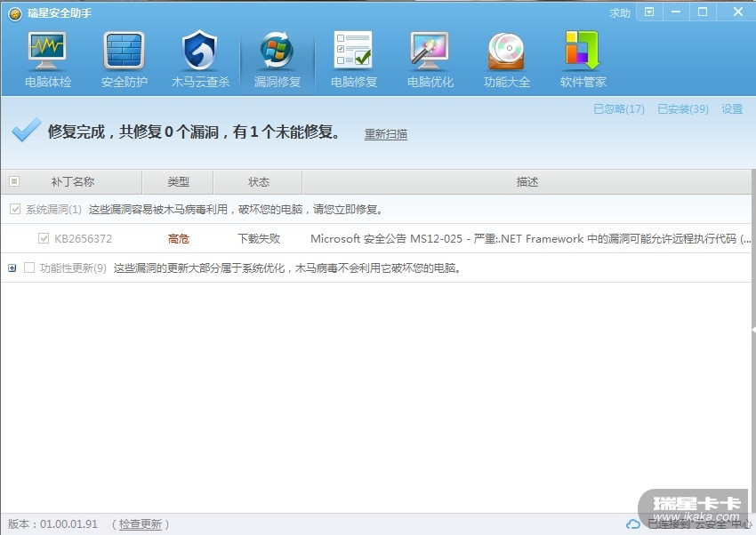Sort by 类型 column header
Screen dimensions: 756x535
pyautogui.click(x=178, y=181)
